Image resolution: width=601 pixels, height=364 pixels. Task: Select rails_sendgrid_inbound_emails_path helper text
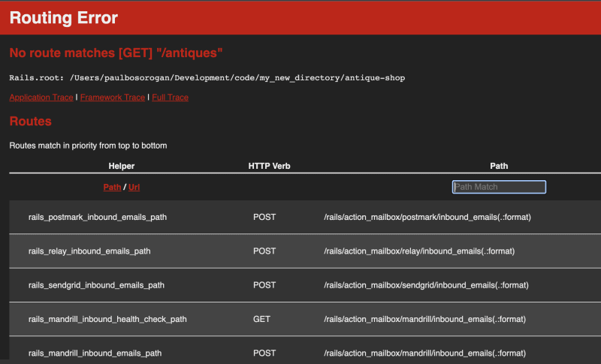tap(96, 285)
